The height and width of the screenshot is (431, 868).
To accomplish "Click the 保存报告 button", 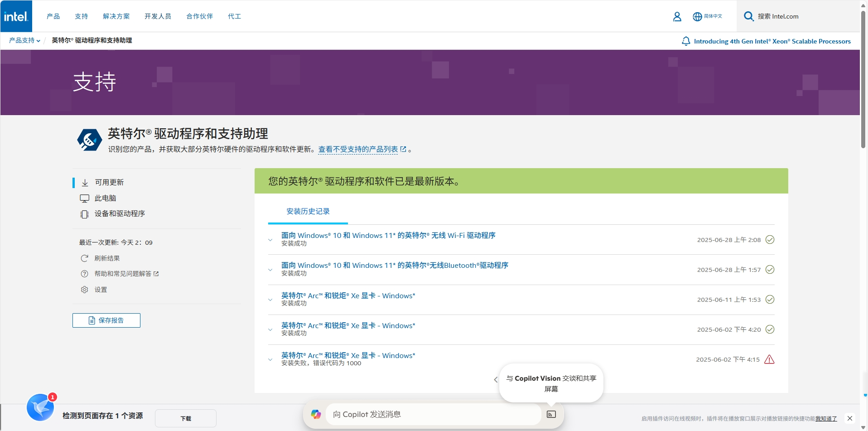I will [106, 320].
